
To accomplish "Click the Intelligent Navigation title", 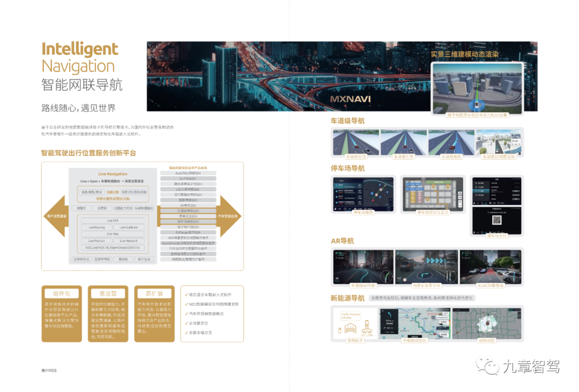I will [x=80, y=57].
